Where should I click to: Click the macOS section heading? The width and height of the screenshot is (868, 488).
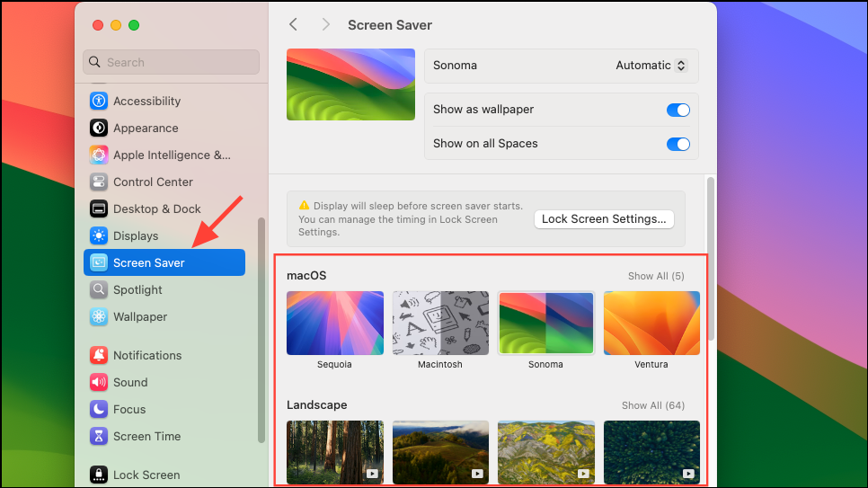(x=306, y=276)
